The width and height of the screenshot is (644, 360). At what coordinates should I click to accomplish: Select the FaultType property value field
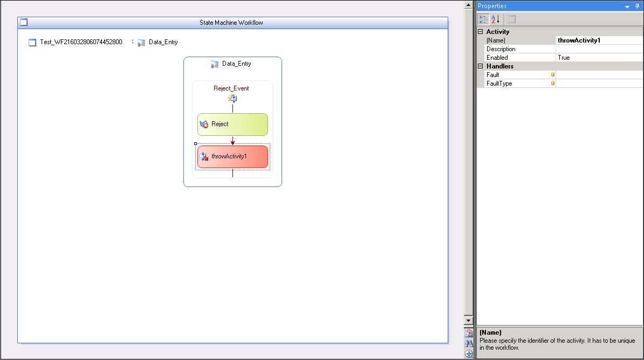tap(599, 84)
